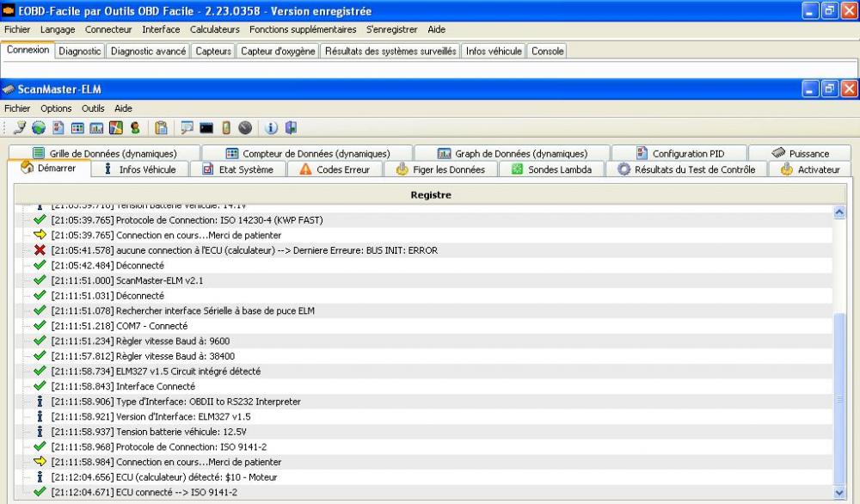Select Activateur tab
Screen dimensions: 860x504
coord(810,169)
